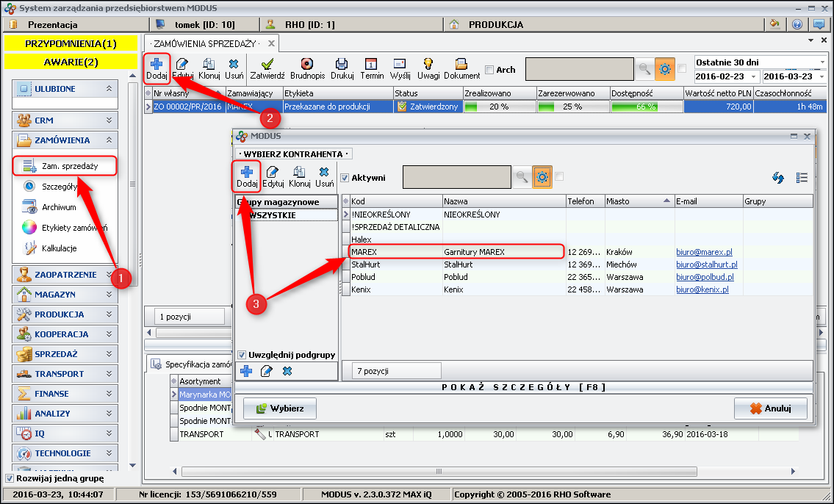Open Uwagi notes lightbulb icon
Viewport: 834px width, 504px height.
(428, 68)
